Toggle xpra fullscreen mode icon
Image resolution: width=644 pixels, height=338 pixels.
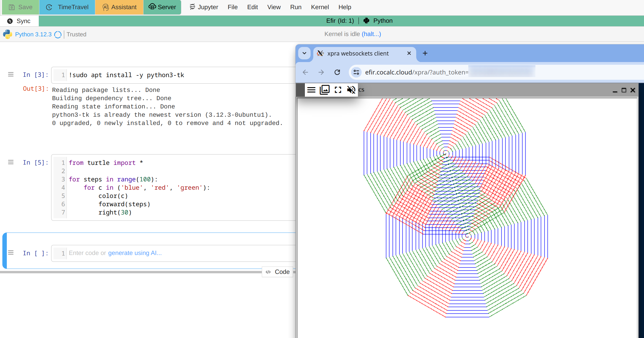pos(338,90)
